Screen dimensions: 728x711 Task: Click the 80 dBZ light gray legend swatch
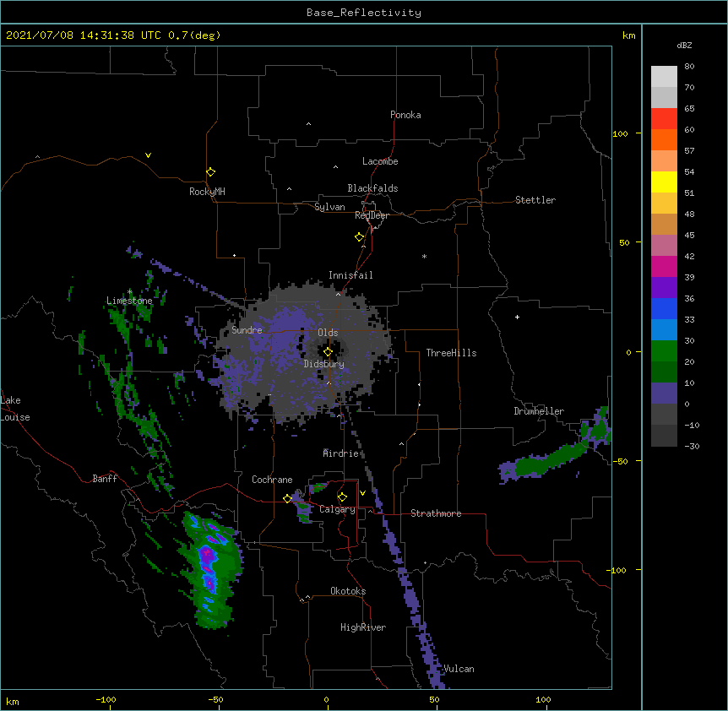coord(664,76)
